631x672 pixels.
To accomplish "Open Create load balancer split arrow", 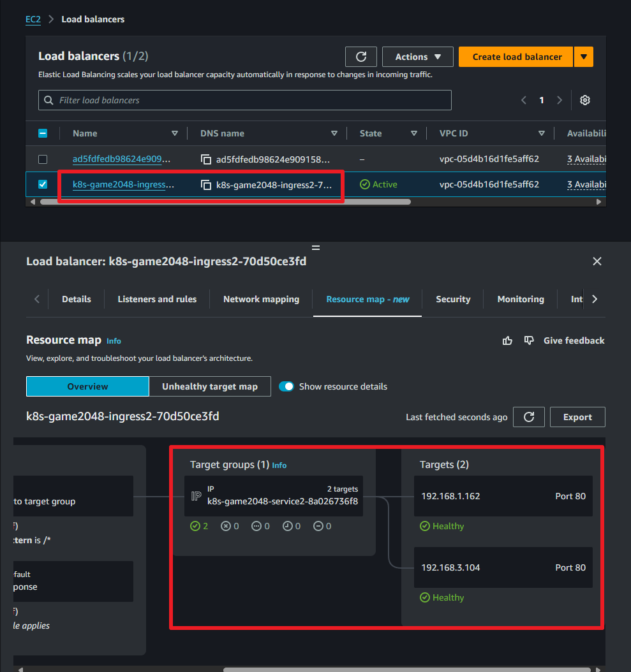I will pos(583,57).
